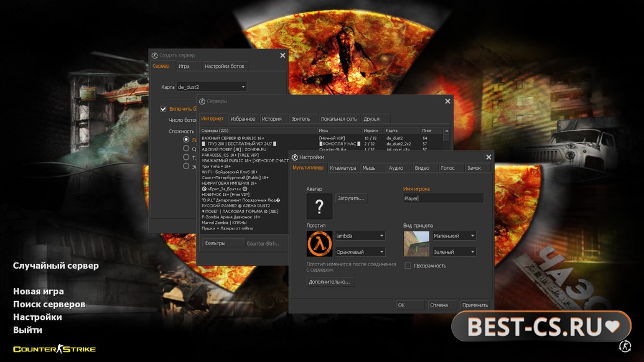Open the Локальная сеть tab

(x=339, y=119)
